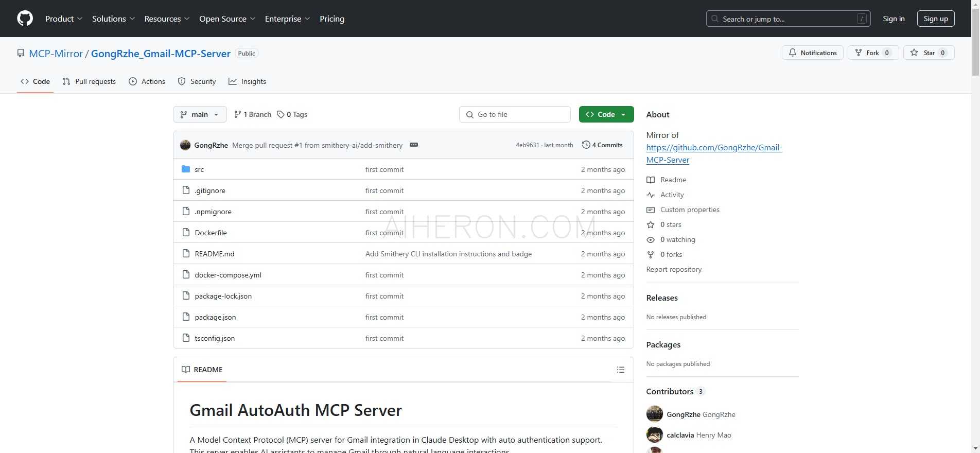980x453 pixels.
Task: Expand the Enterprise menu
Action: click(288, 19)
